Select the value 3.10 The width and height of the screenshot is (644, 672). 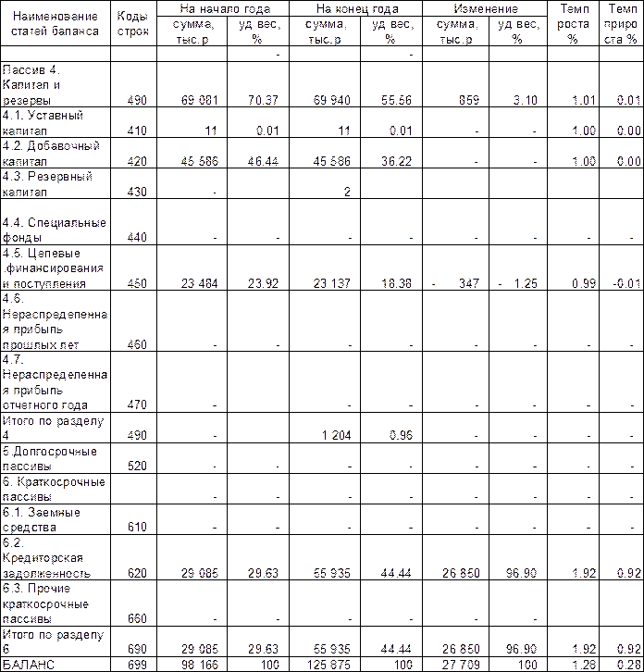point(525,100)
